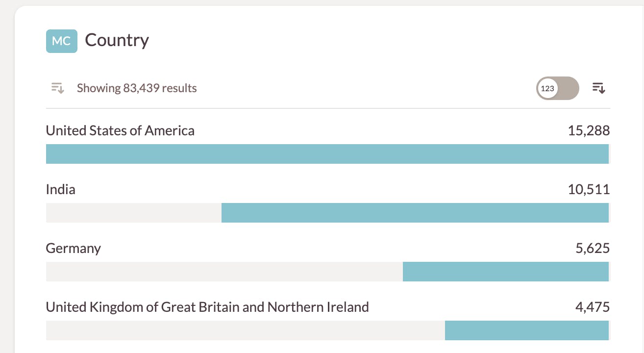This screenshot has height=353, width=644.
Task: Click the filter sort icon beside results count
Action: pyautogui.click(x=58, y=88)
